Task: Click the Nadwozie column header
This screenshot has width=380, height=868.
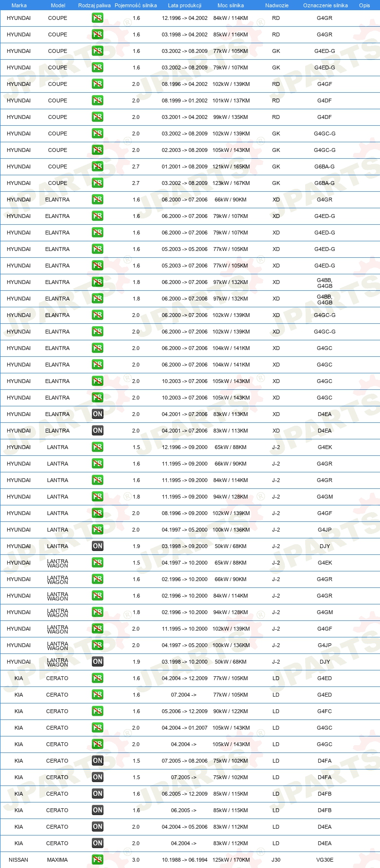Action: 277,5
